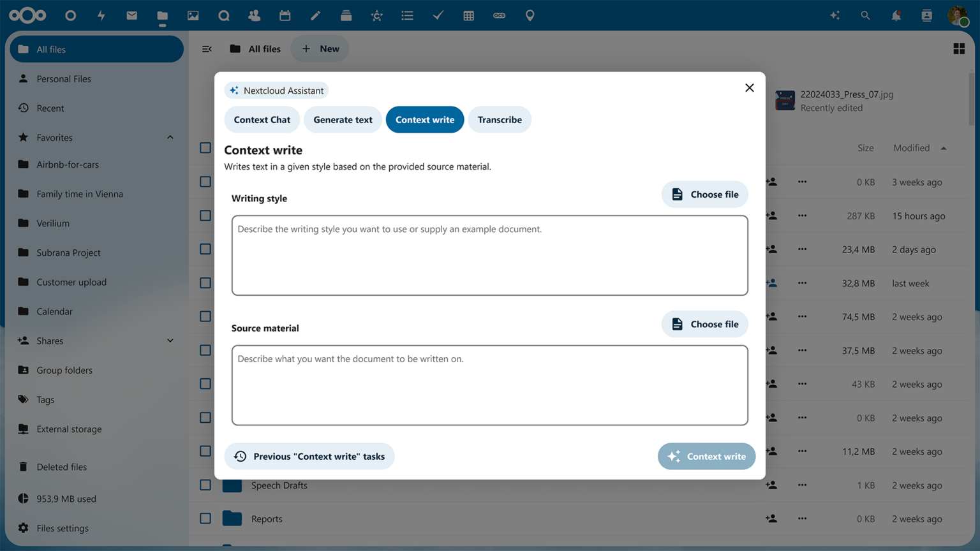Image resolution: width=980 pixels, height=551 pixels.
Task: Toggle the files navigation sidebar icon
Action: point(207,48)
